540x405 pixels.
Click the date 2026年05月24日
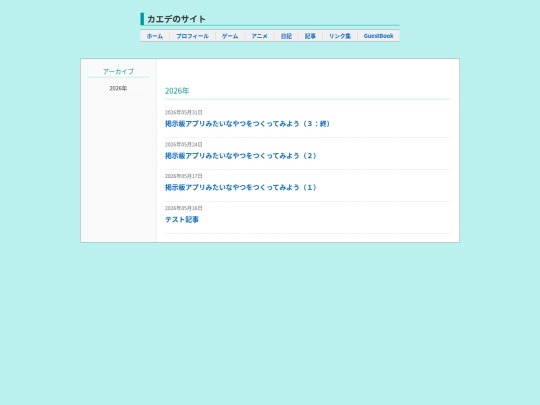coord(184,144)
